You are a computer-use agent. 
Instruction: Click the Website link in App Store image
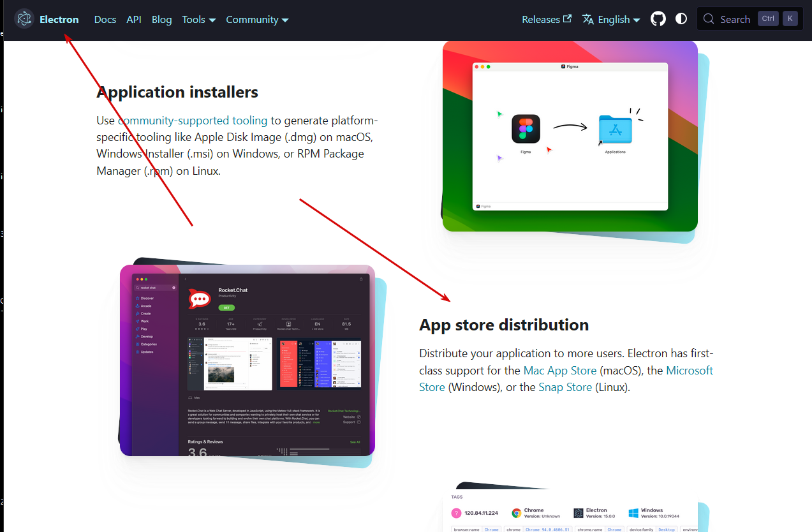(352, 417)
